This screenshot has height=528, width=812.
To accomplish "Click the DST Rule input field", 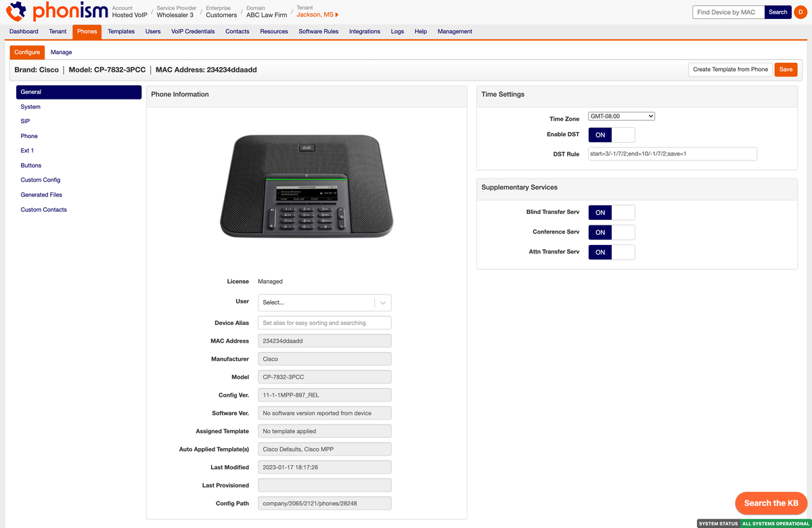I will pos(673,154).
